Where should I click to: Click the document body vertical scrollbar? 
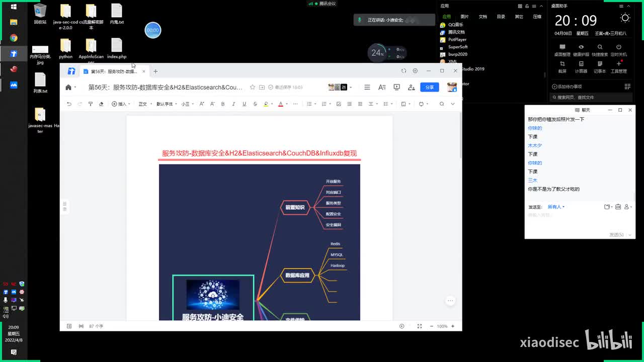pyautogui.click(x=460, y=136)
